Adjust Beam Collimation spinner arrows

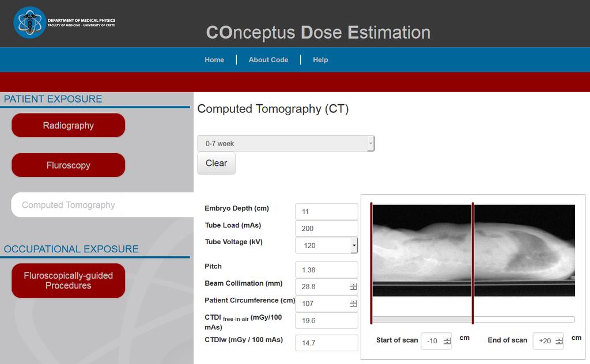[353, 287]
